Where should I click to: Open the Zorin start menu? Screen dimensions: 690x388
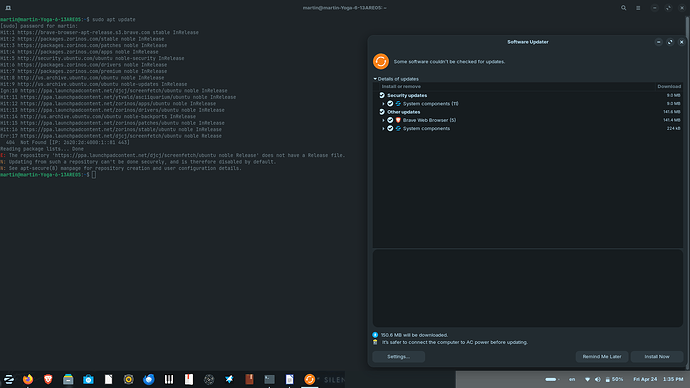point(8,379)
